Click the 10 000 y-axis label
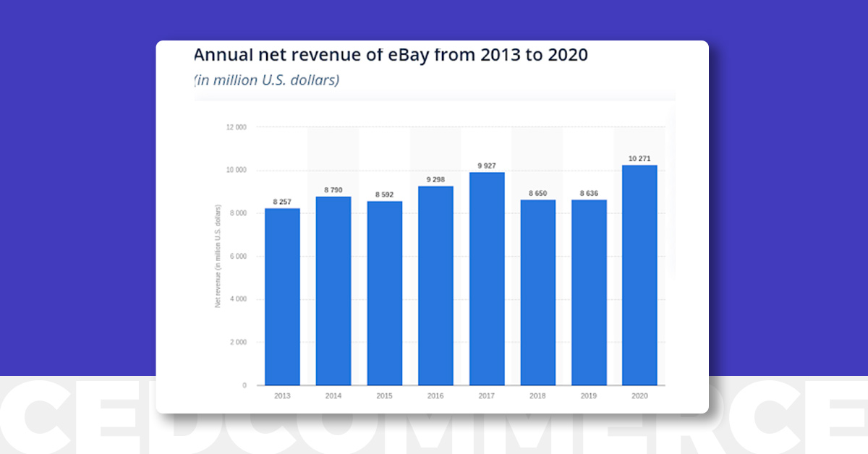Viewport: 868px width, 454px height. [237, 170]
